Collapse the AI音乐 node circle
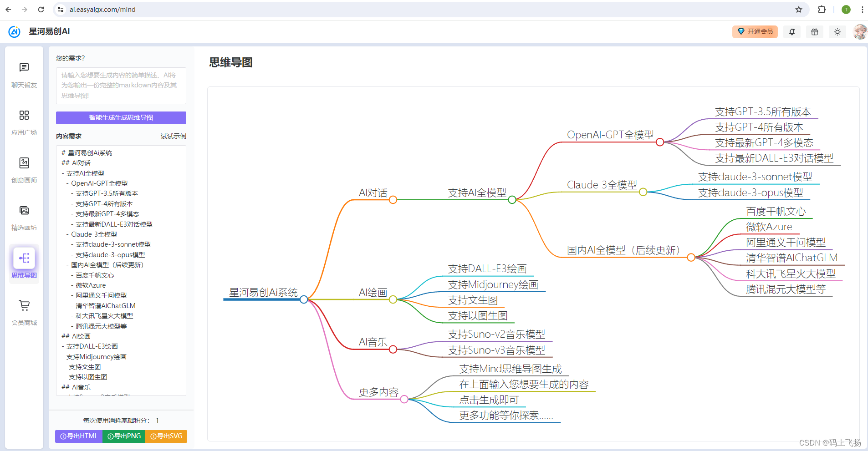 pyautogui.click(x=393, y=350)
